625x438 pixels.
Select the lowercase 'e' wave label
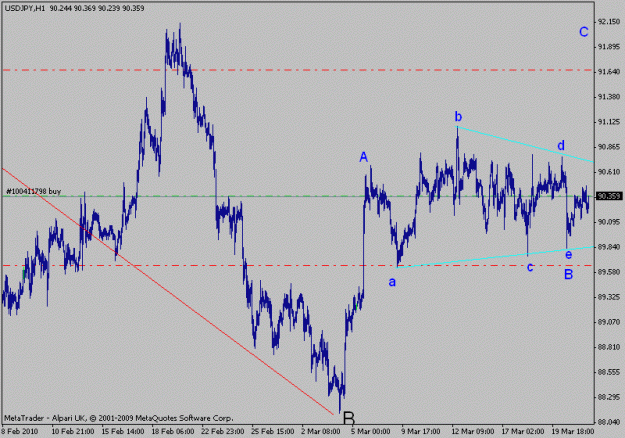pyautogui.click(x=568, y=255)
